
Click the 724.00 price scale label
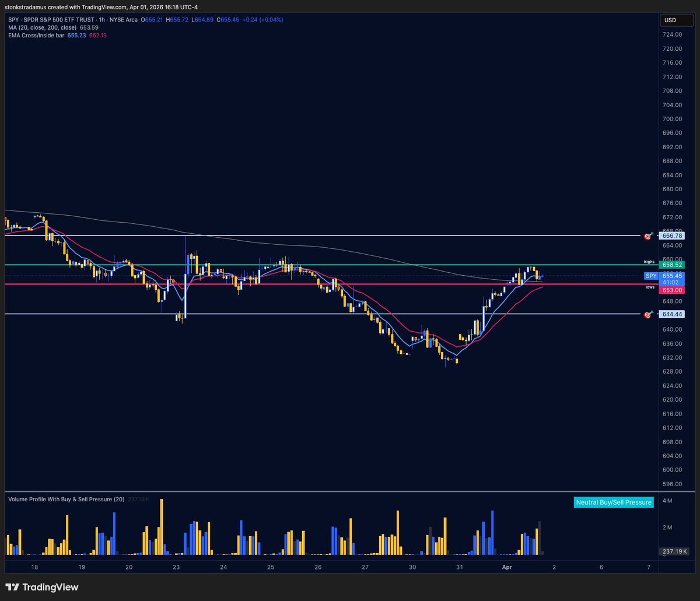click(673, 34)
